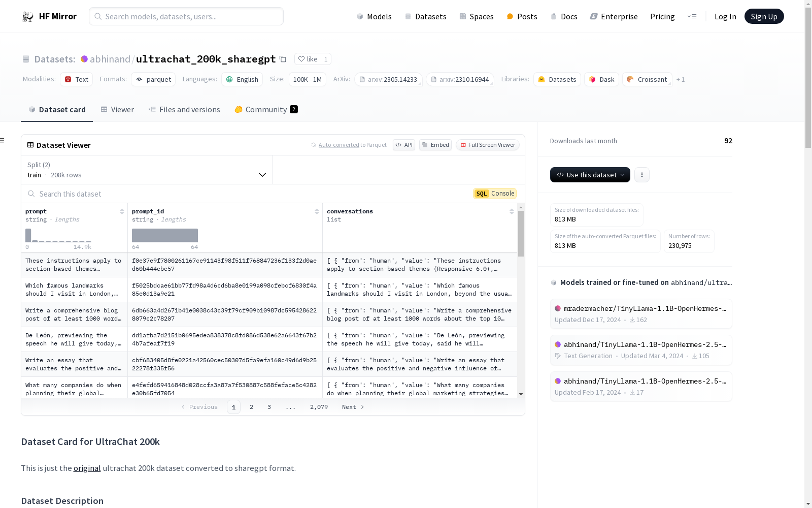Click the Datasets: breadcrumb label
812x508 pixels.
pos(55,59)
